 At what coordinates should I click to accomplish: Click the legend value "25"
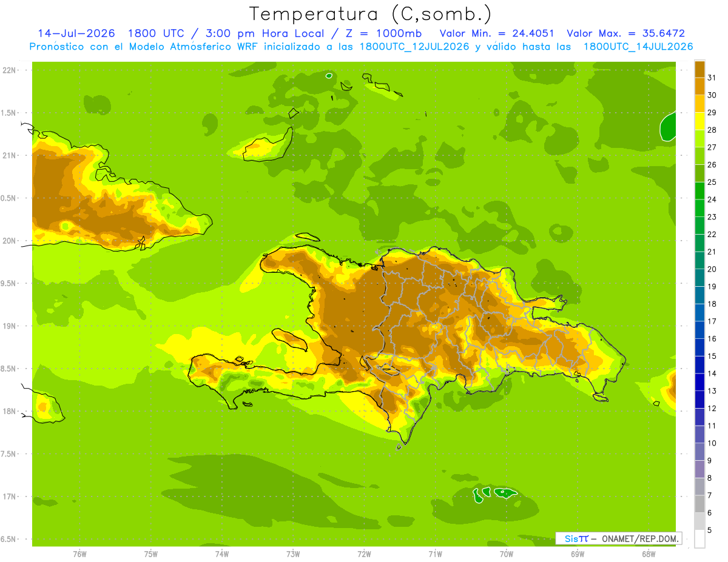tap(712, 182)
